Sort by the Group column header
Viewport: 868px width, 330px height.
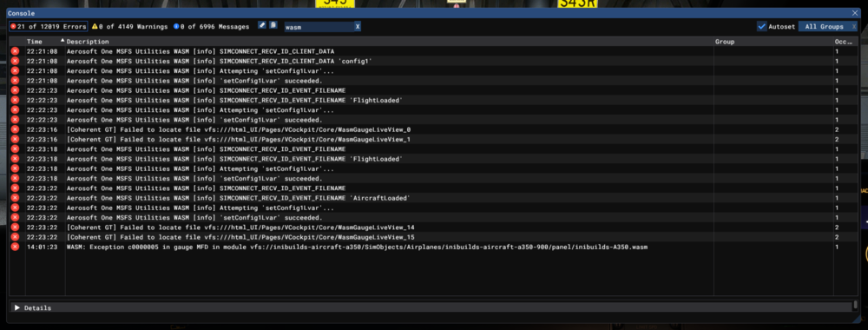coord(725,42)
